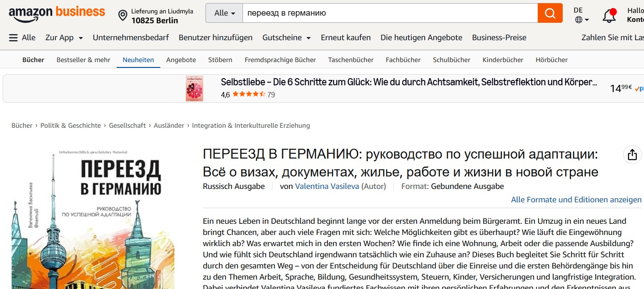Screen dimensions: 644x289
Task: Open the Ausländer breadcrumb
Action: coord(169,126)
